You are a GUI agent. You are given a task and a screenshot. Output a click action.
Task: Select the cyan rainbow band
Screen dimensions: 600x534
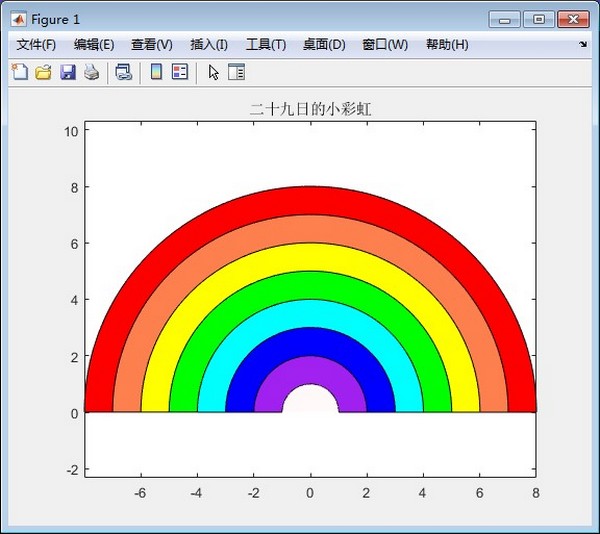pyautogui.click(x=310, y=313)
